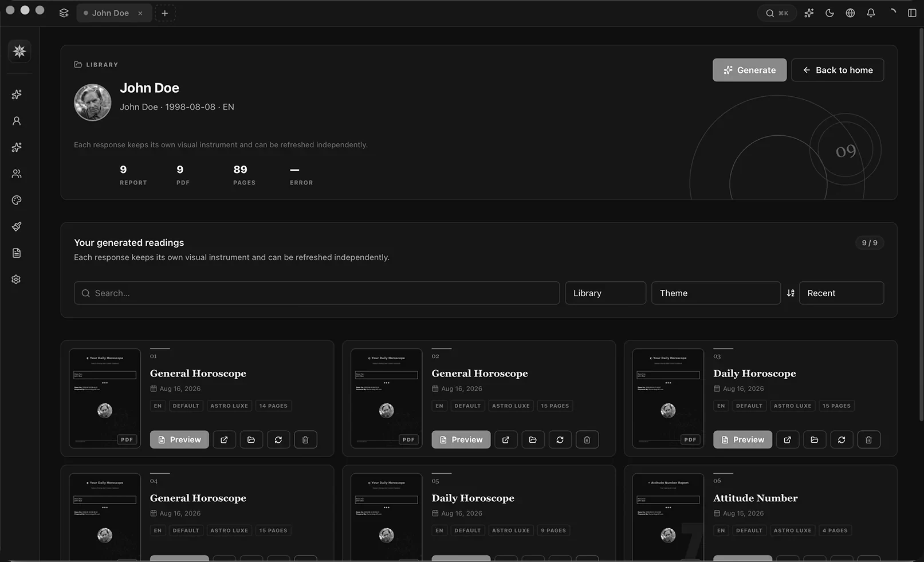Screen dimensions: 924x562
Task: Open the layers stack icon beside tabs
Action: 64,13
